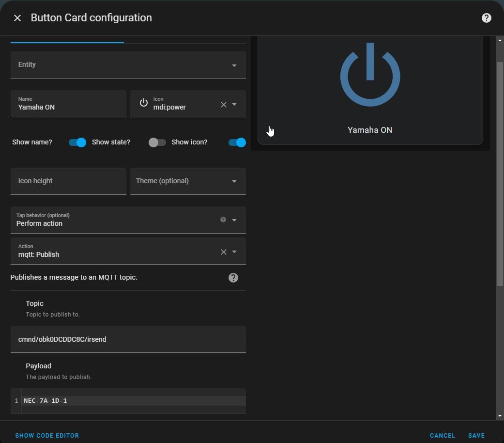504x443 pixels.
Task: Expand the Tap behavior dropdown
Action: click(234, 220)
